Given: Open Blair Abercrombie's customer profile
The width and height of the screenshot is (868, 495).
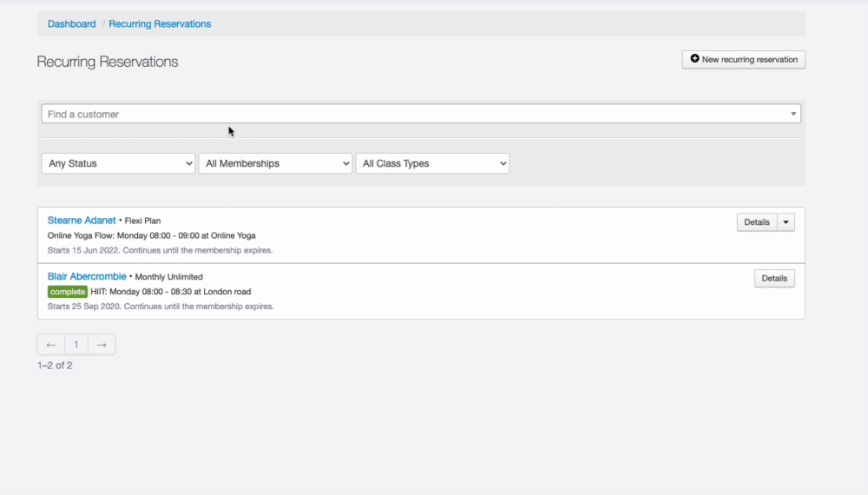Looking at the screenshot, I should pyautogui.click(x=87, y=277).
